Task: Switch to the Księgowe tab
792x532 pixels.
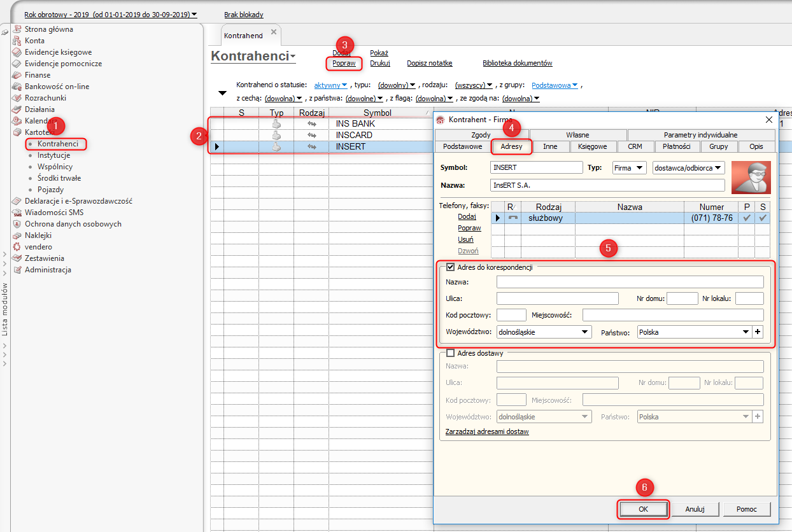Action: tap(592, 146)
